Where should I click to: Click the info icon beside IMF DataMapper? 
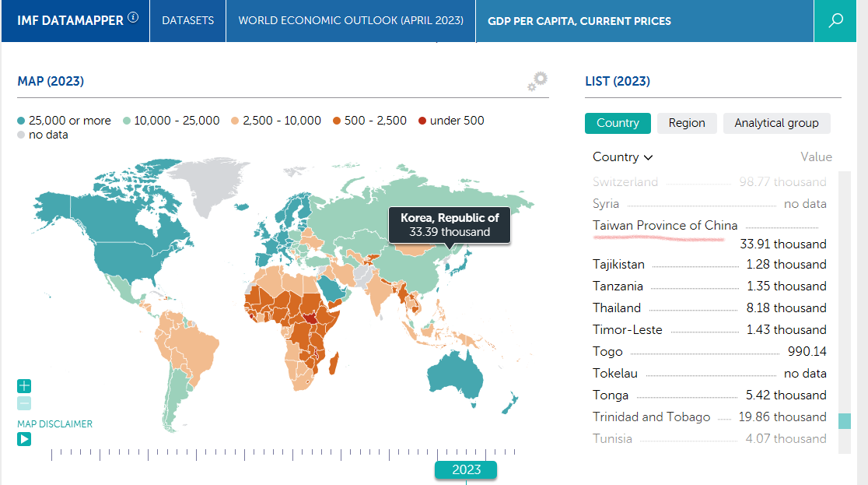pos(134,17)
